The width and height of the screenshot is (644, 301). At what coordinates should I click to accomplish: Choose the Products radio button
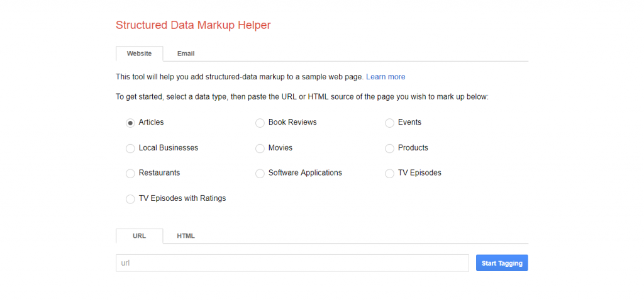click(x=390, y=148)
